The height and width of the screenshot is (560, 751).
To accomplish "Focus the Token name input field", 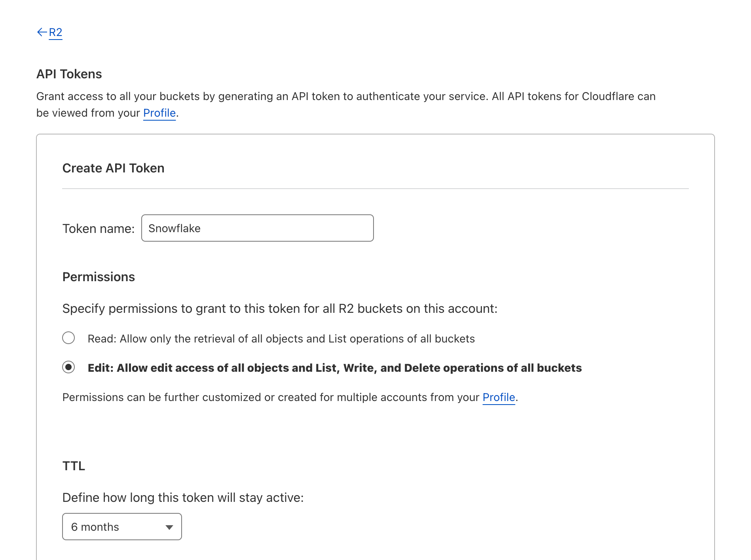I will click(257, 228).
